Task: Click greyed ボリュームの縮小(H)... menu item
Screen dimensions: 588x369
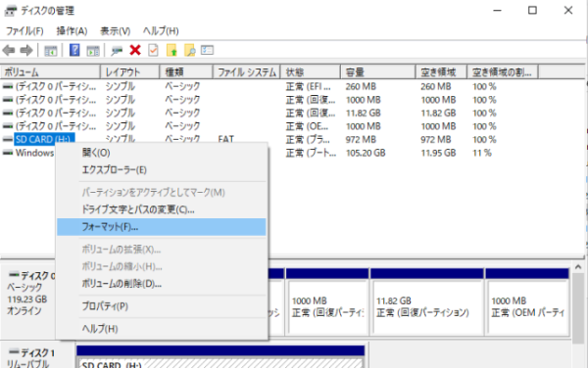Action: (162, 267)
